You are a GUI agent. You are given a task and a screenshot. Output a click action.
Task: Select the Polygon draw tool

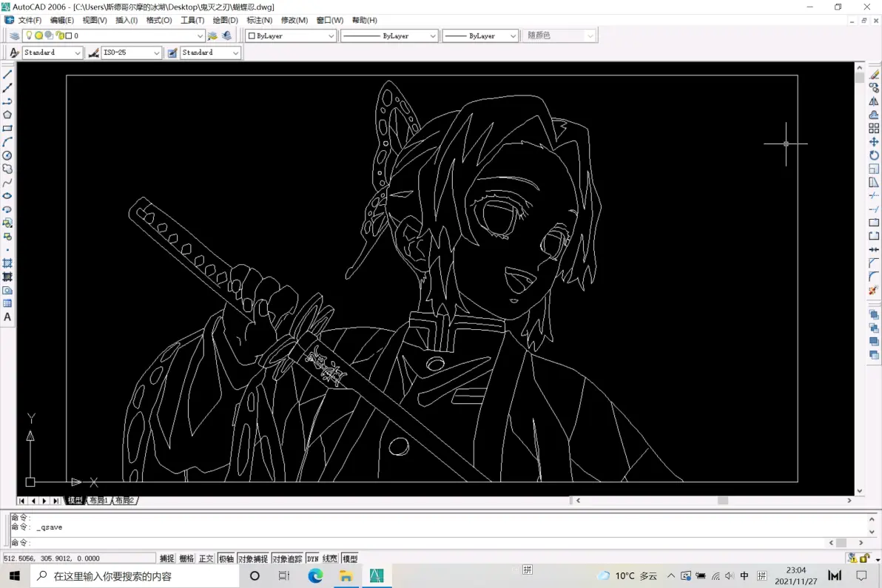pos(7,115)
